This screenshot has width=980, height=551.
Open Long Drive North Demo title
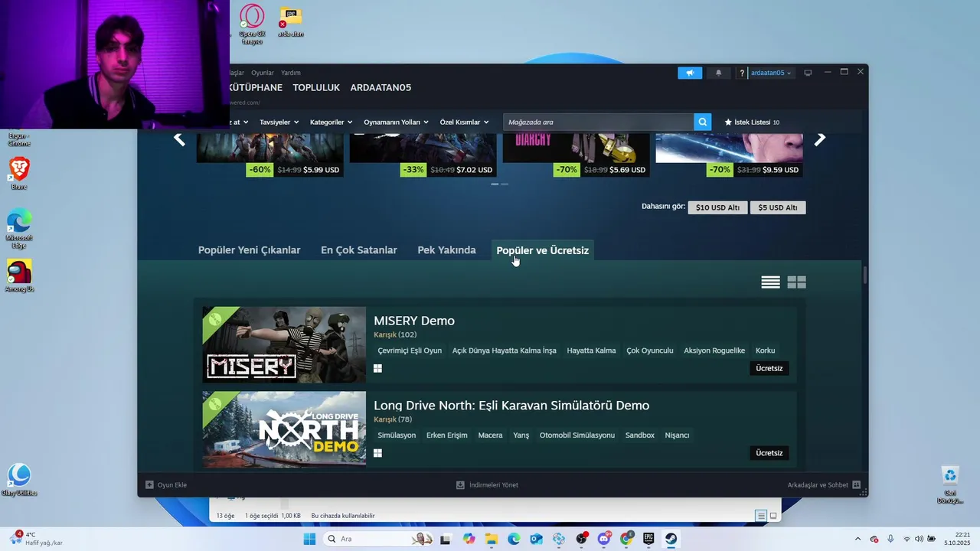pos(511,406)
